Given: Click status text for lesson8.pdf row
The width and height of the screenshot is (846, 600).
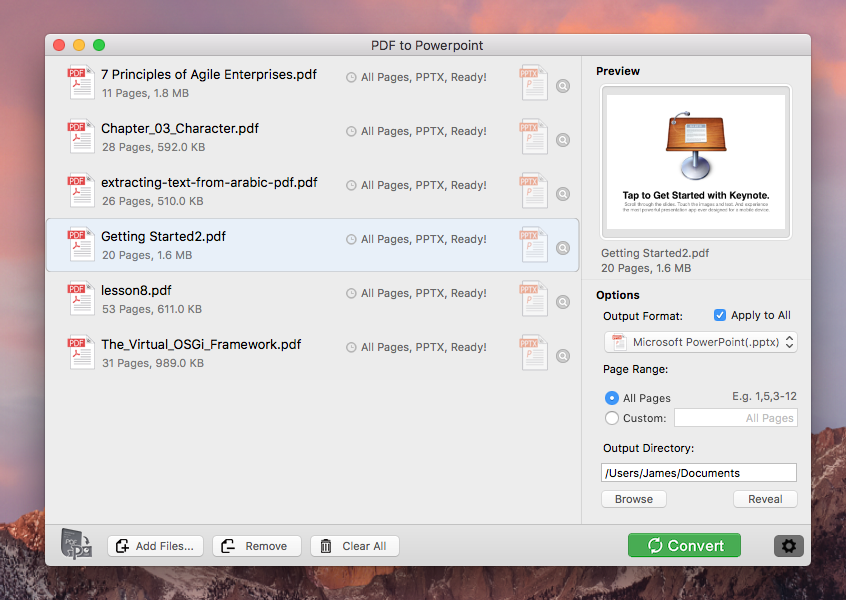Looking at the screenshot, I should pos(424,293).
